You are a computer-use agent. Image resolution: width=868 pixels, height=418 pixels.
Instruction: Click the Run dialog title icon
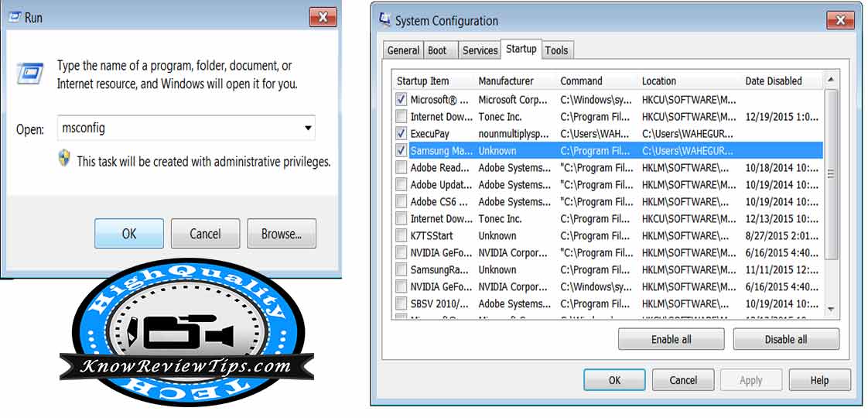[x=14, y=17]
